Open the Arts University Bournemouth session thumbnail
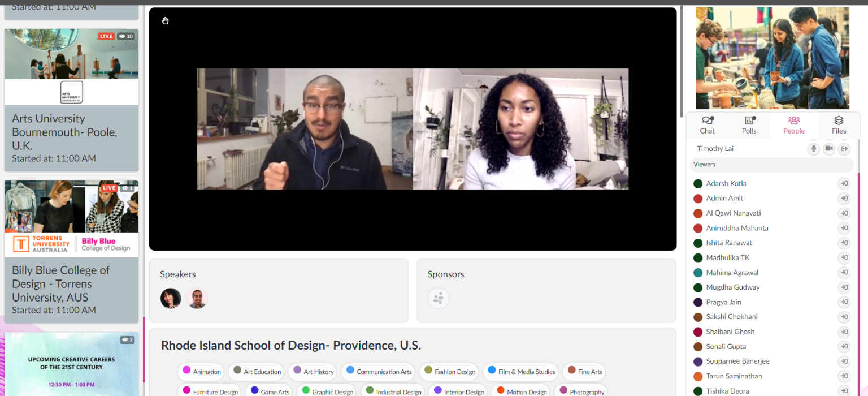The height and width of the screenshot is (396, 868). click(71, 67)
